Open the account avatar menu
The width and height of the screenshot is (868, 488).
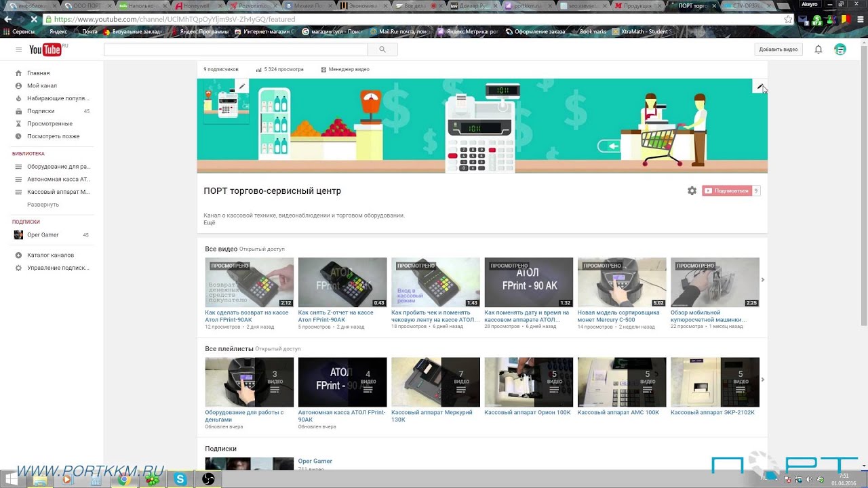coord(840,49)
